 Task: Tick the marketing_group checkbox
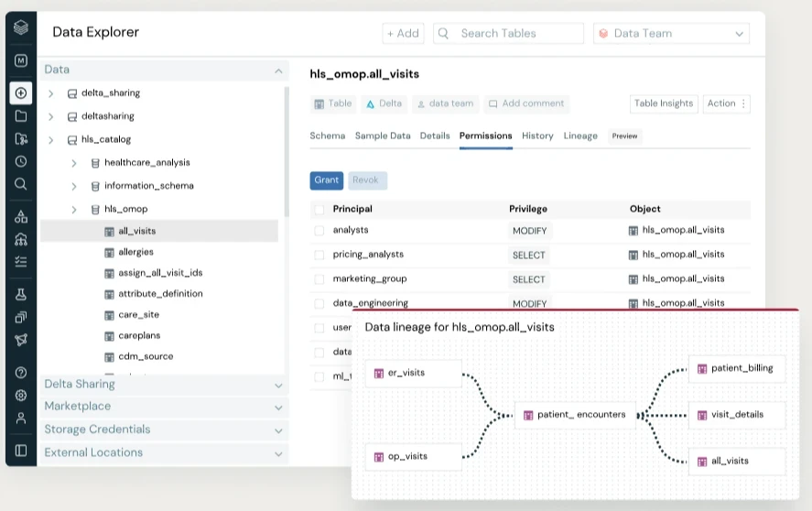319,279
